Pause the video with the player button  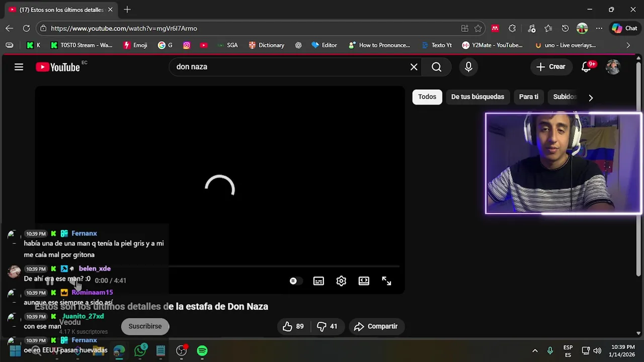pos(50,281)
